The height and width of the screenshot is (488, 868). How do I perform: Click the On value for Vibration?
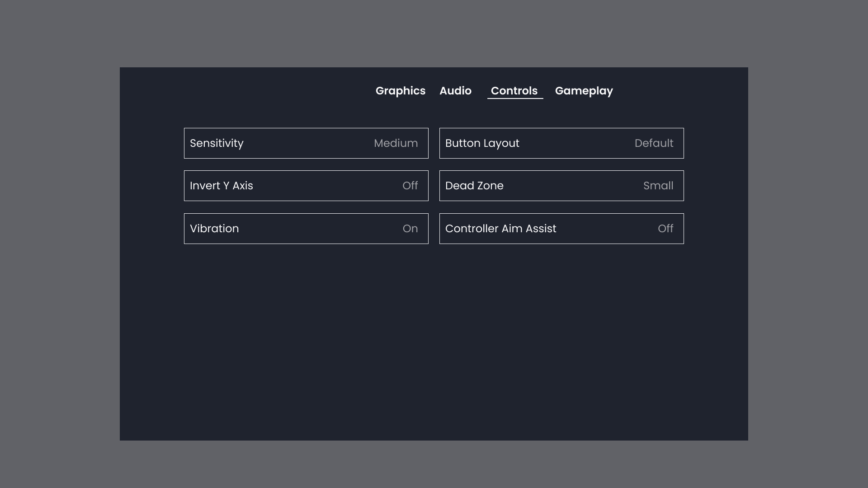(x=410, y=229)
